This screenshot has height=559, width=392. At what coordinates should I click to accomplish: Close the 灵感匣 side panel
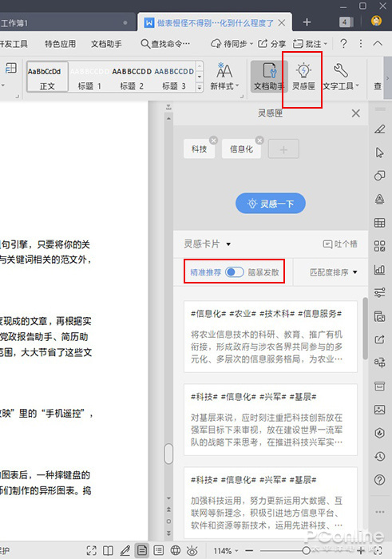(x=355, y=113)
